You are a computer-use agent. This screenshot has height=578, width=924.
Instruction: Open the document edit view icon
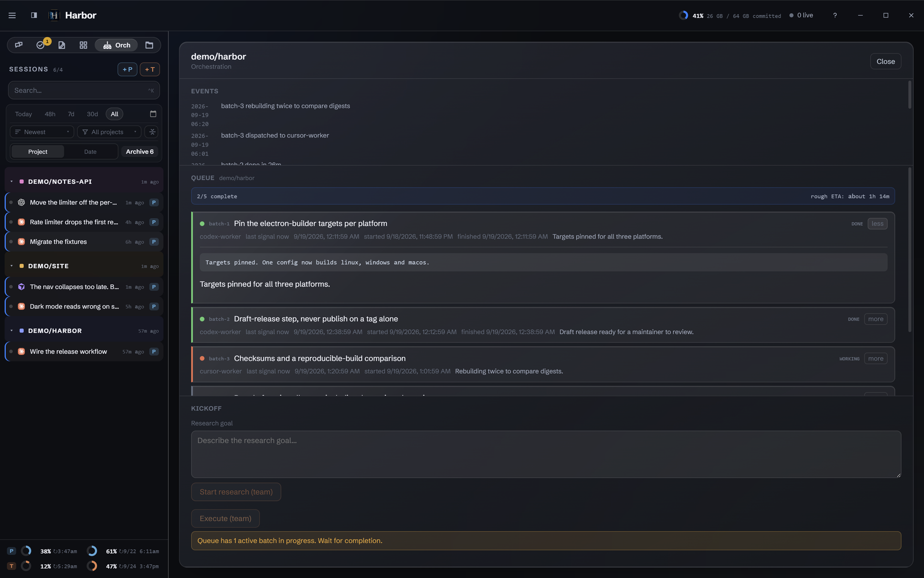coord(62,45)
